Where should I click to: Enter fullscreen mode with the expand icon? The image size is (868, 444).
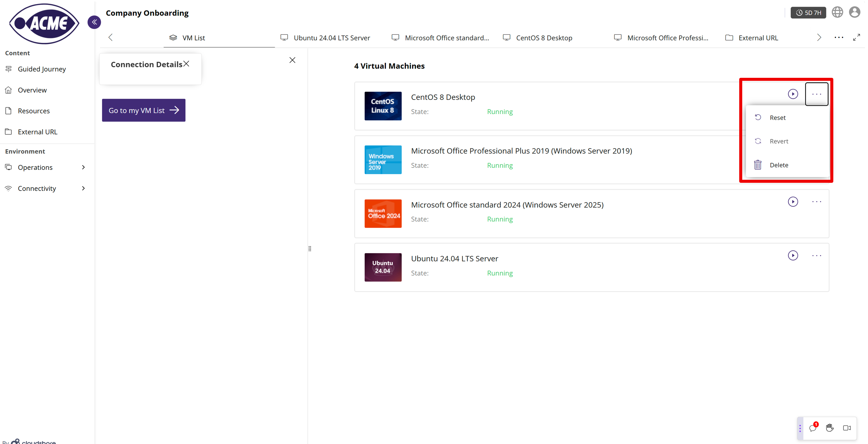[857, 37]
